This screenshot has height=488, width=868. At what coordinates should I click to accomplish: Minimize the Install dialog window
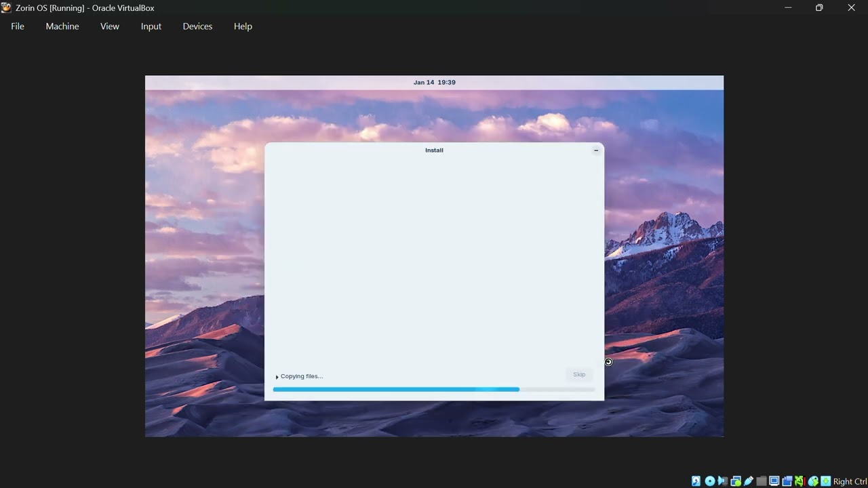point(596,150)
